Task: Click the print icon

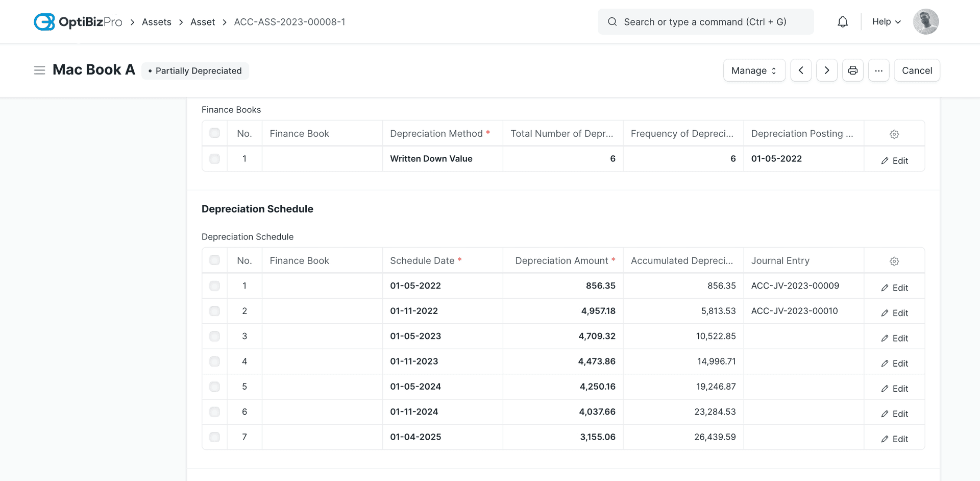Action: [x=852, y=70]
